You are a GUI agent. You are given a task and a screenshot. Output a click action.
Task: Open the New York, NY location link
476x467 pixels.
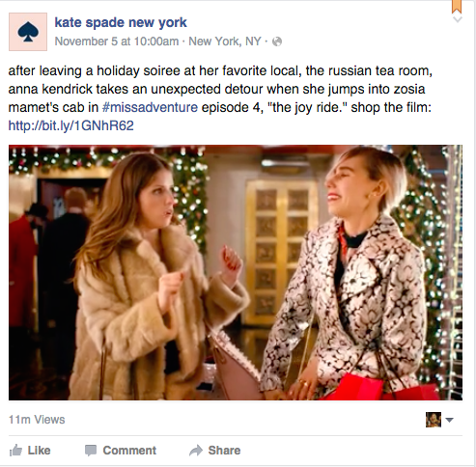(x=225, y=41)
